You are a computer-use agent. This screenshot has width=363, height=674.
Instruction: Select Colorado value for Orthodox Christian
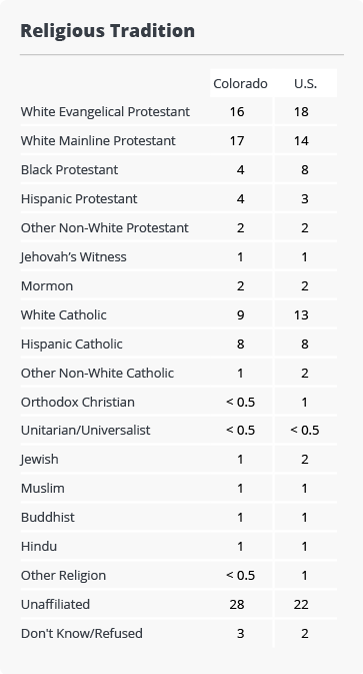point(240,402)
